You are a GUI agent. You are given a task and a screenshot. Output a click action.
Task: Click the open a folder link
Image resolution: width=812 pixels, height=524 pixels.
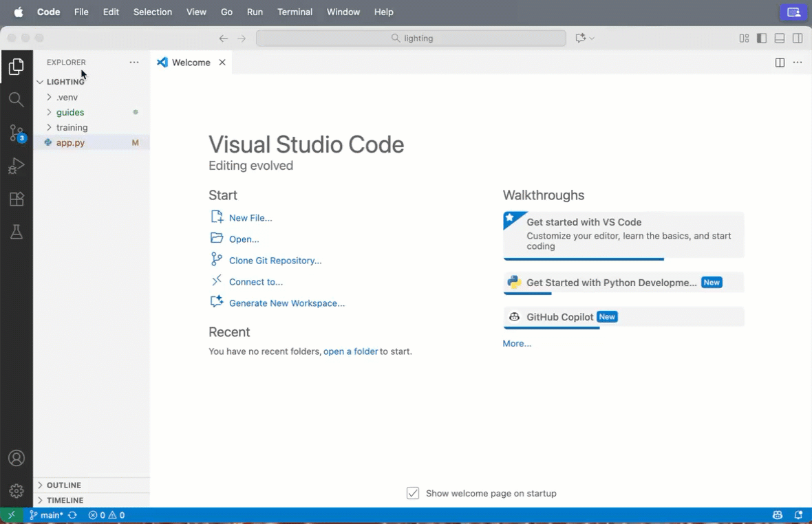click(350, 351)
